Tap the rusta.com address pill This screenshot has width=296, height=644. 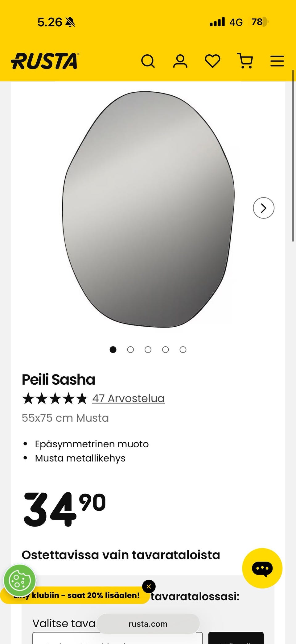[148, 624]
